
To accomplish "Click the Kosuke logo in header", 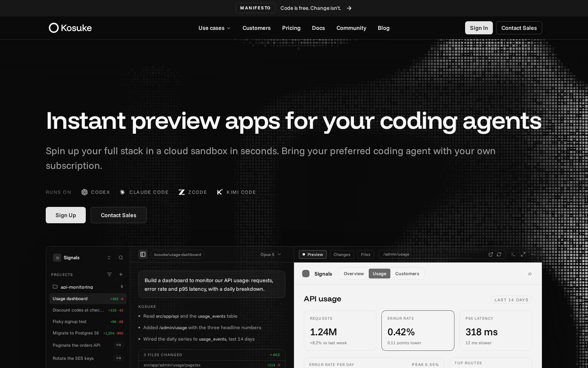I will [x=70, y=28].
